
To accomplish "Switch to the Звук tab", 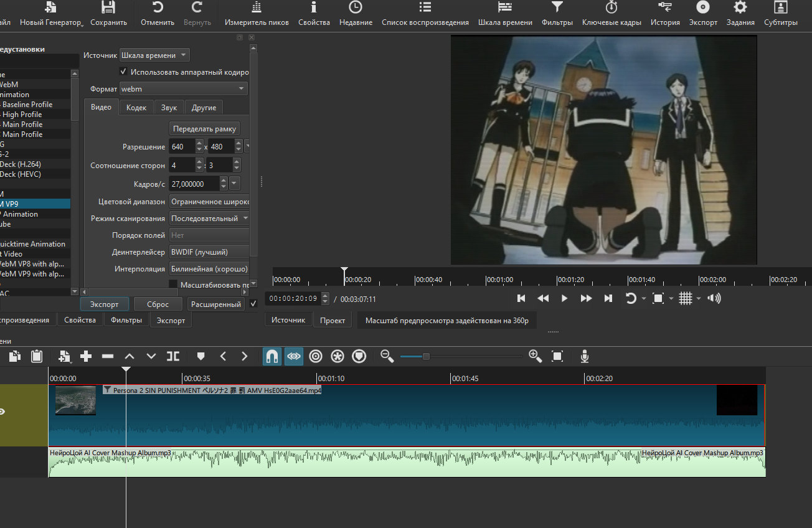I will click(169, 108).
